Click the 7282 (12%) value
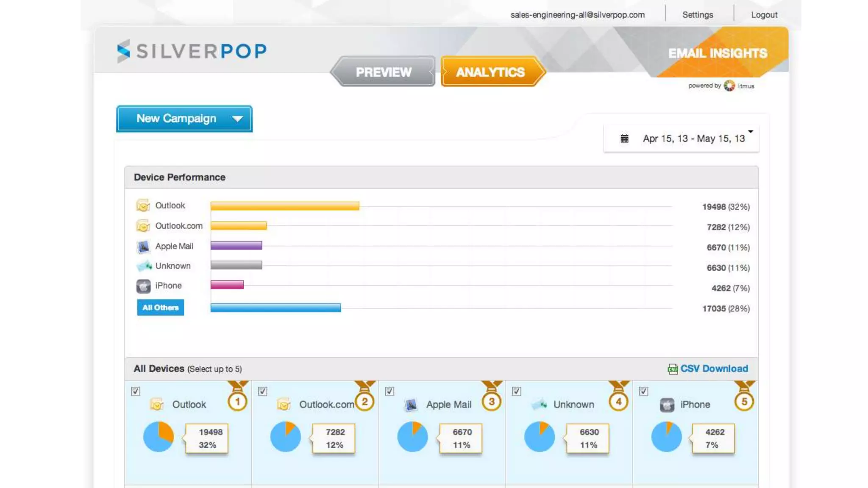 pyautogui.click(x=728, y=227)
